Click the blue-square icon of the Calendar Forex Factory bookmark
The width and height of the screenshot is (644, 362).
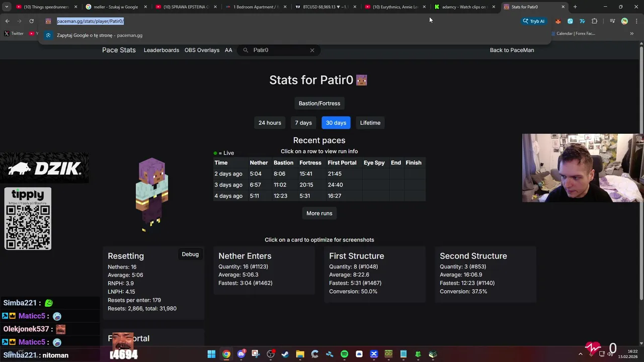[x=553, y=34]
